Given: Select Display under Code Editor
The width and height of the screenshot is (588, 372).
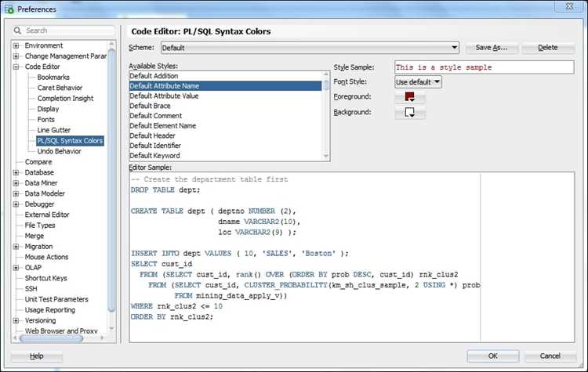Looking at the screenshot, I should coord(48,109).
